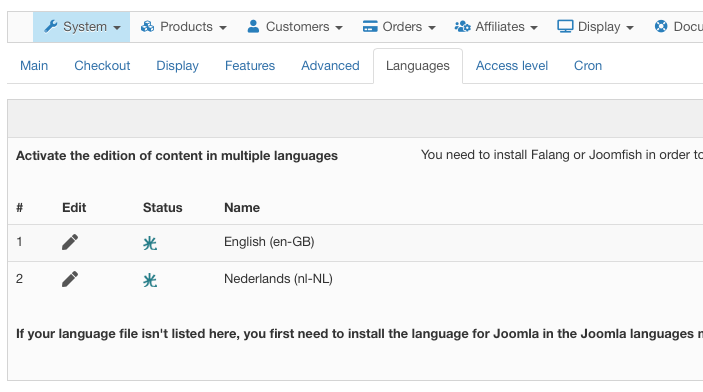
Task: Expand the Orders dropdown caret
Action: [x=432, y=28]
